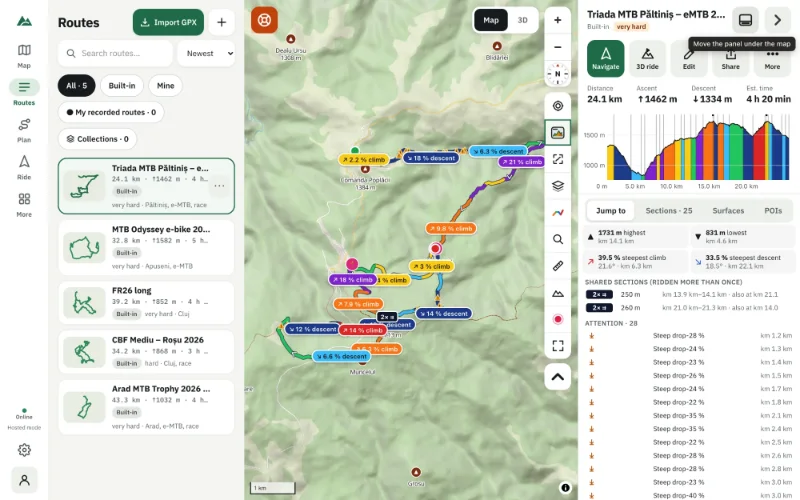Viewport: 800px width, 500px height.
Task: Open the MTB Odyssey e-bike route card
Action: (x=146, y=247)
